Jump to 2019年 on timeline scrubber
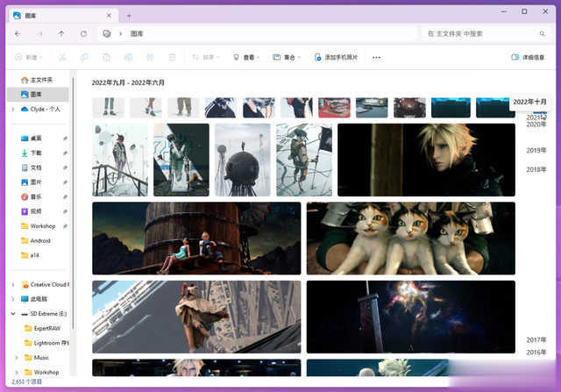 pyautogui.click(x=536, y=150)
